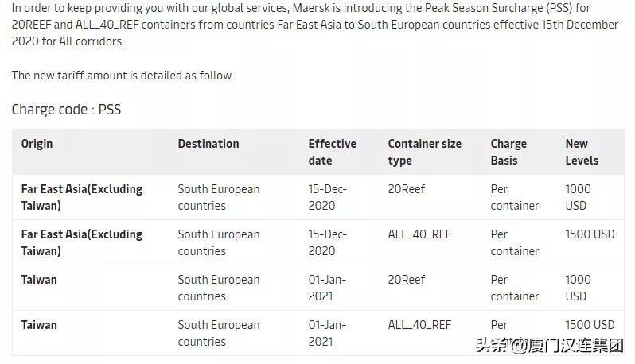Click the new tariff amount sentence
Viewport: 635px width, 364px height.
121,76
